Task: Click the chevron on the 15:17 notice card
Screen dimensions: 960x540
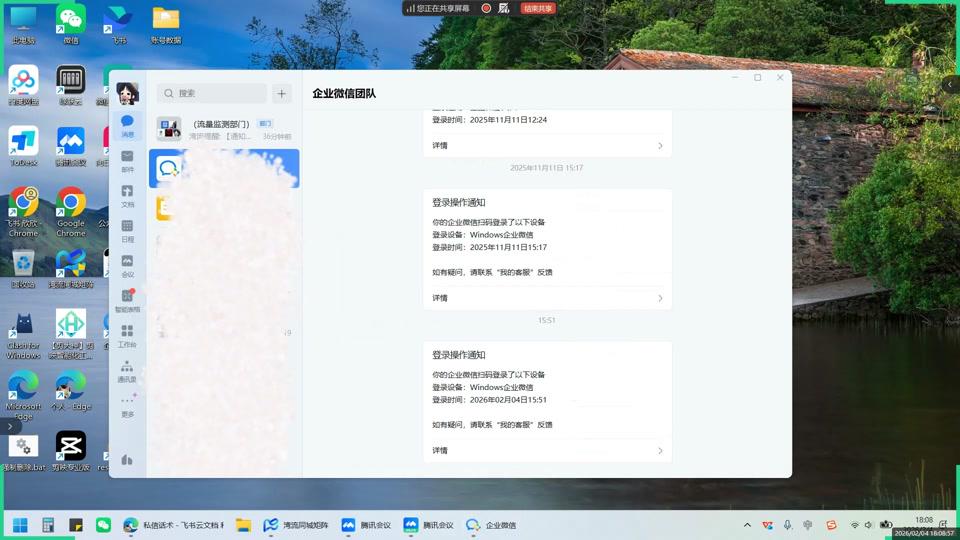Action: point(660,298)
